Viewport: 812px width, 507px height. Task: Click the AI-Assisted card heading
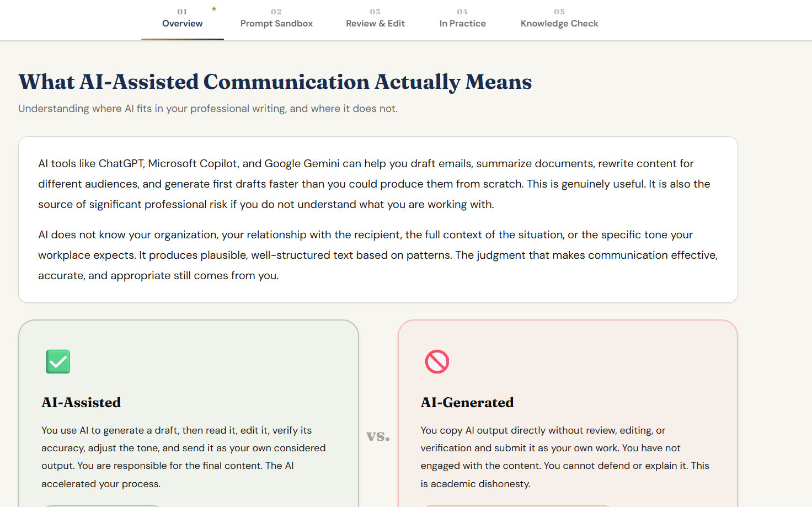[81, 402]
